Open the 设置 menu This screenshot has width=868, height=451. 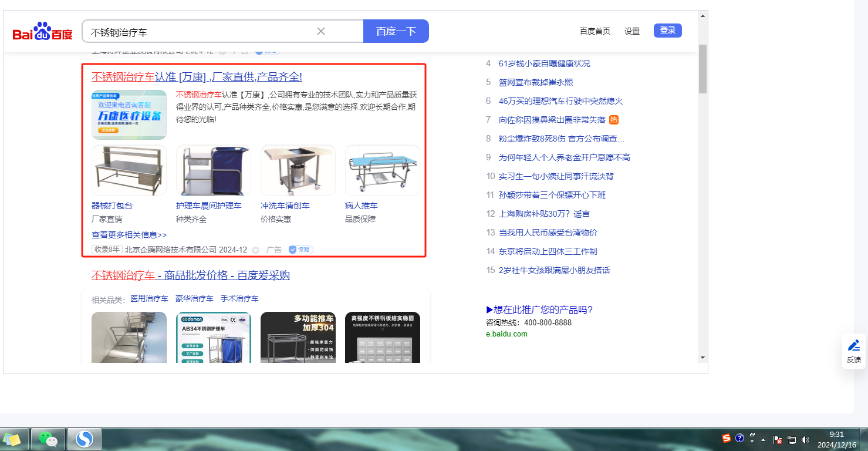(632, 31)
